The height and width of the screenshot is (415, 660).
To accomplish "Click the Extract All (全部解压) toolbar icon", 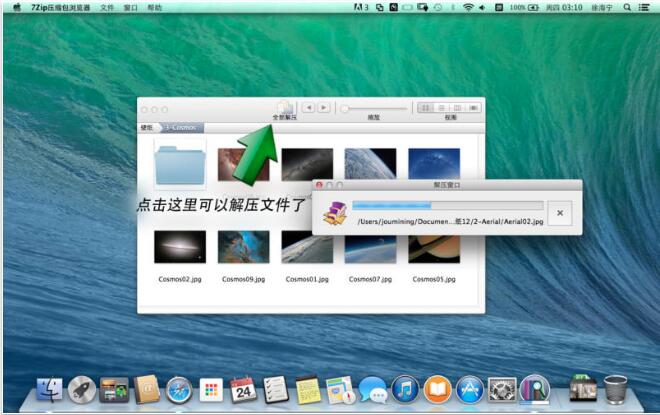I will pos(285,107).
